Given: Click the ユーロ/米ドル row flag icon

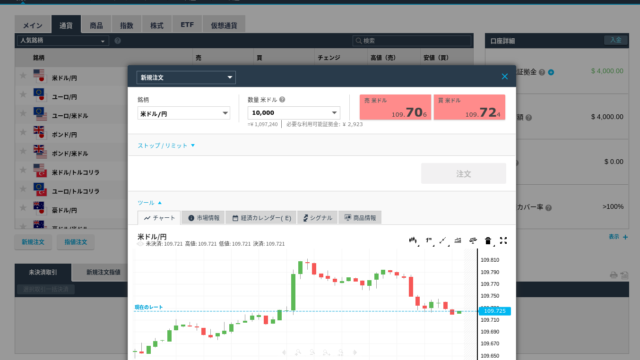Looking at the screenshot, I should pyautogui.click(x=40, y=114).
